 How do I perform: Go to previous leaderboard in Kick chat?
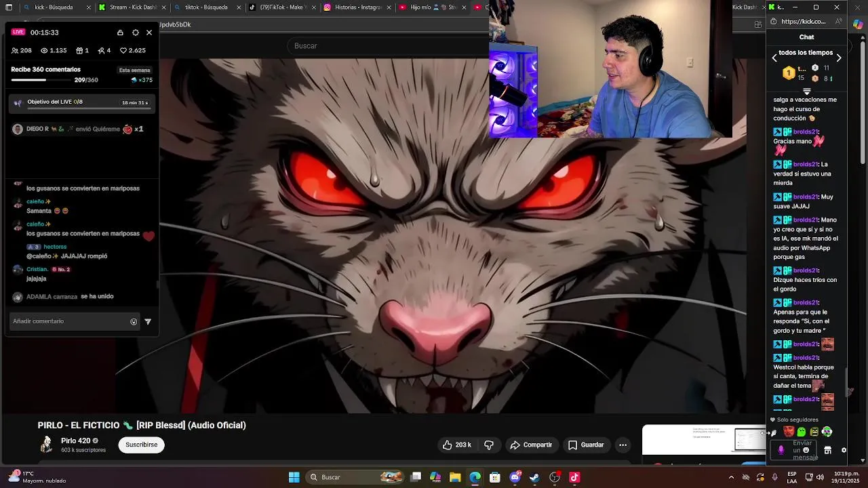774,58
